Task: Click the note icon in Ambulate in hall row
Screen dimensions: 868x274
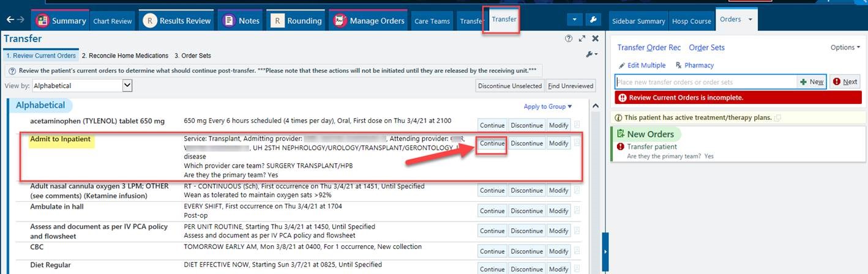Action: pyautogui.click(x=577, y=210)
